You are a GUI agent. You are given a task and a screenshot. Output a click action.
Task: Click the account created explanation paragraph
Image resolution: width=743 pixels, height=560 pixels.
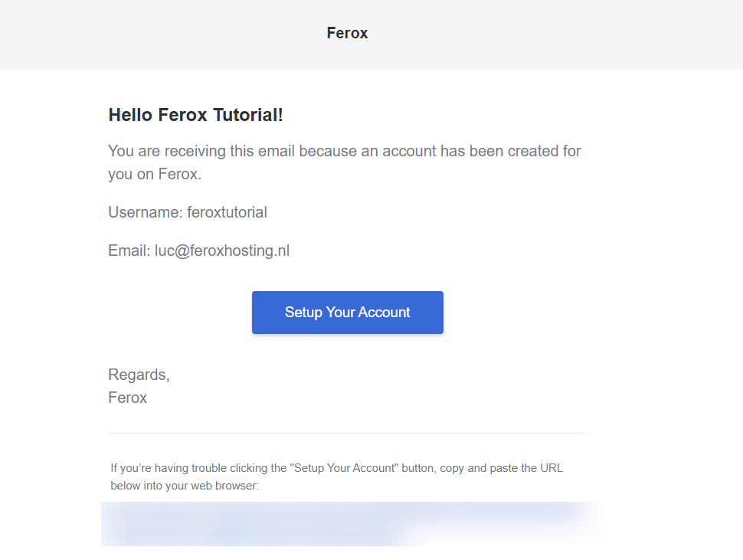point(345,162)
